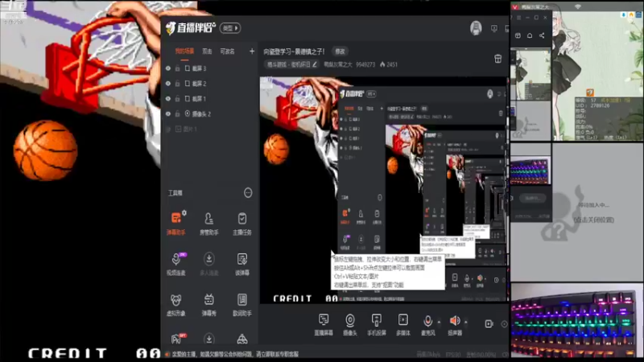Toggle lock on 截屏 1 source
This screenshot has height=362, width=644.
(177, 98)
